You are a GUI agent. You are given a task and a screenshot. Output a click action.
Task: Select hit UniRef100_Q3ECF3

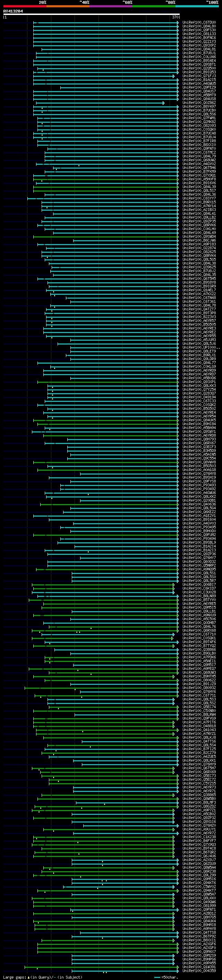[199, 447]
